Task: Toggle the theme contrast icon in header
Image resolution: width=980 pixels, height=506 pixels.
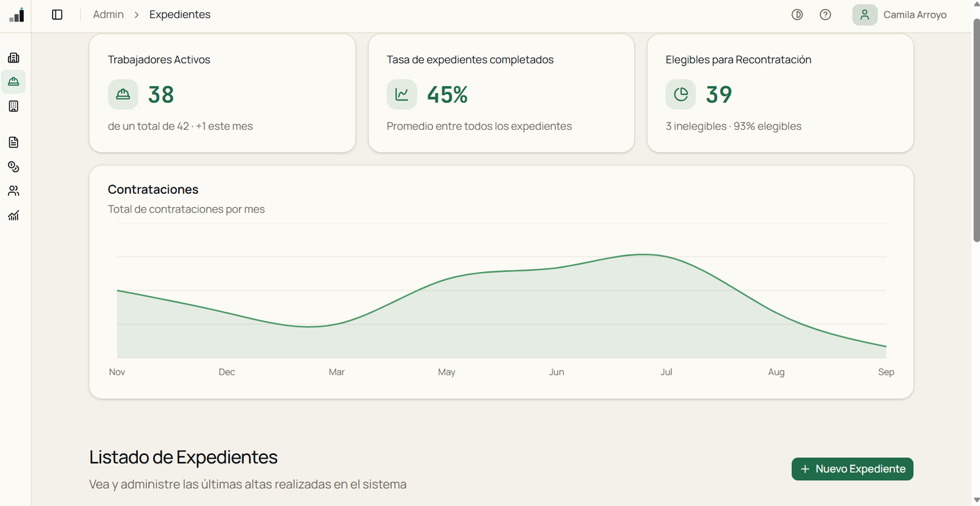Action: pos(797,15)
